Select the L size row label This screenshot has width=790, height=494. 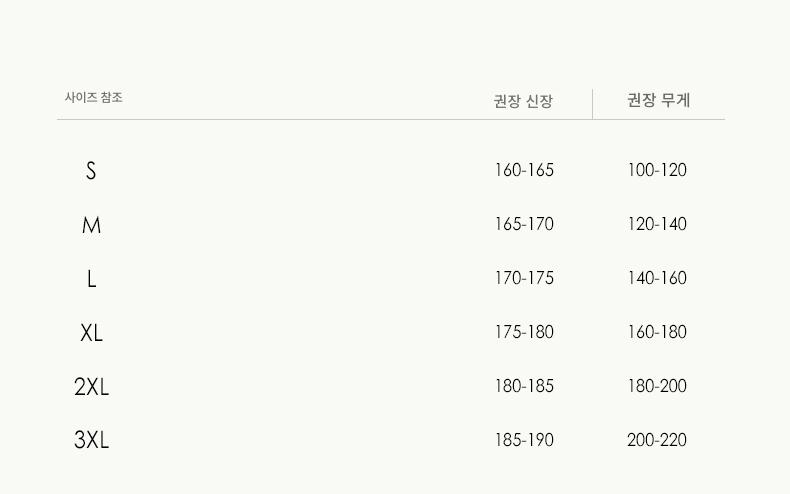pyautogui.click(x=91, y=279)
